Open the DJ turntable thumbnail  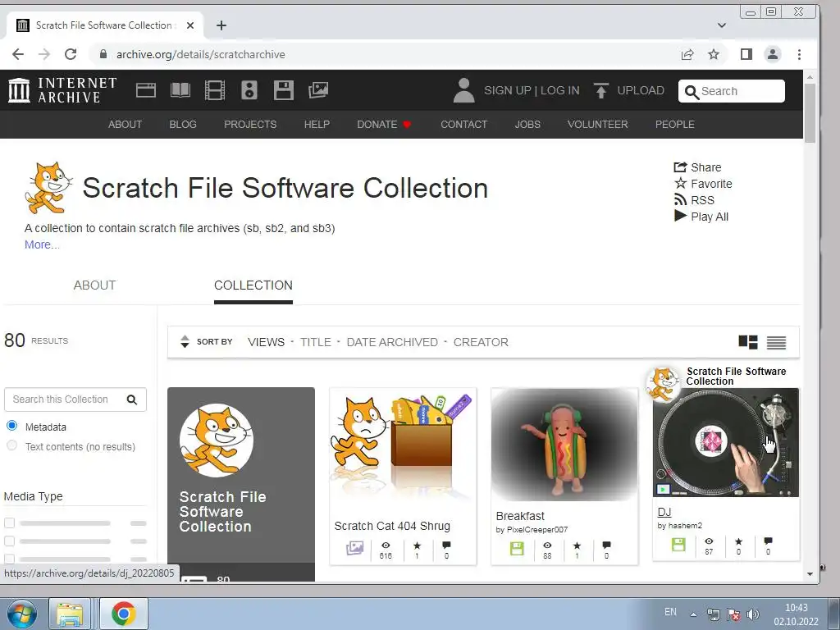click(725, 443)
